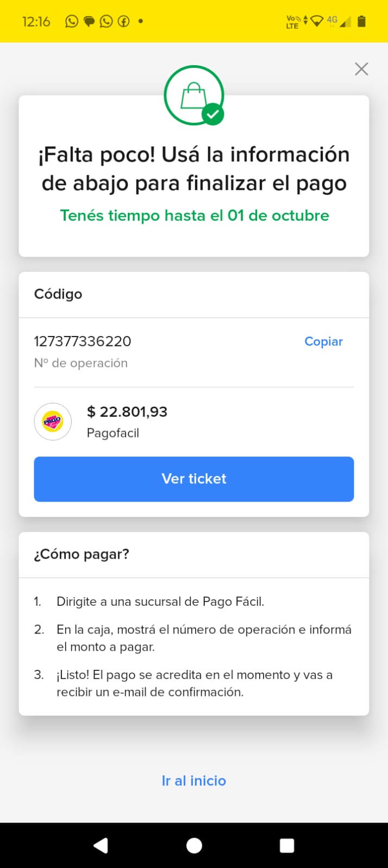Go to home via Ir al inicio
Screen dimensions: 388x868
(x=194, y=781)
